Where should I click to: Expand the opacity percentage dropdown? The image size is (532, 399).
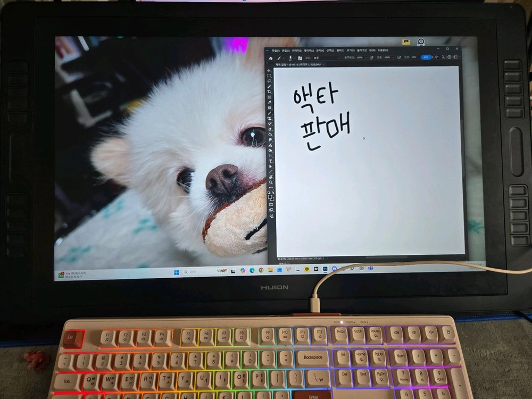pos(366,57)
